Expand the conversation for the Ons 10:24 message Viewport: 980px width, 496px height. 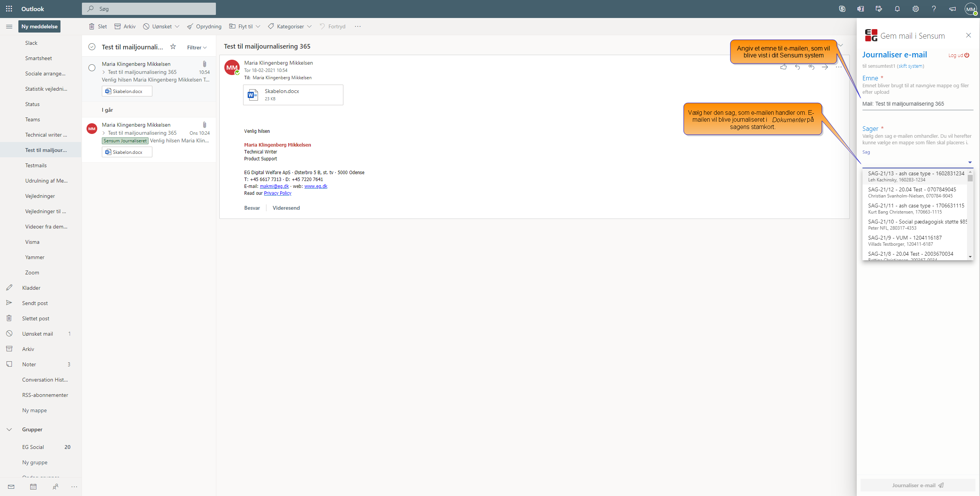point(104,133)
